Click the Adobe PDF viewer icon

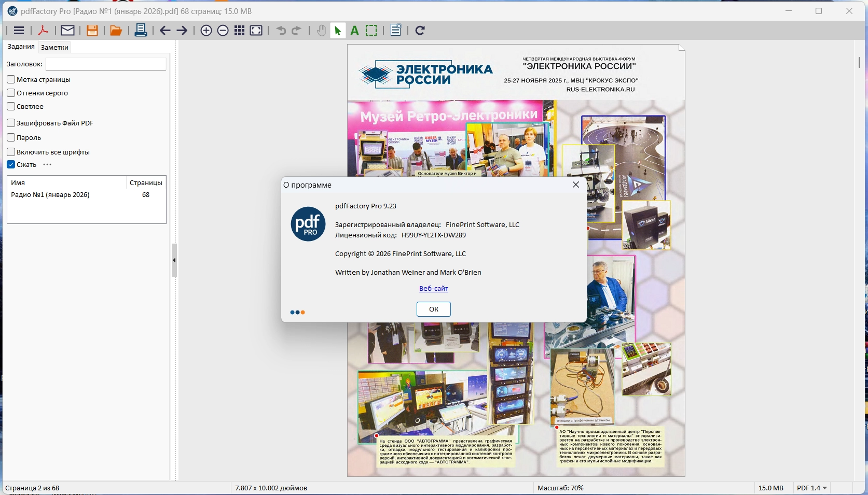click(x=44, y=31)
